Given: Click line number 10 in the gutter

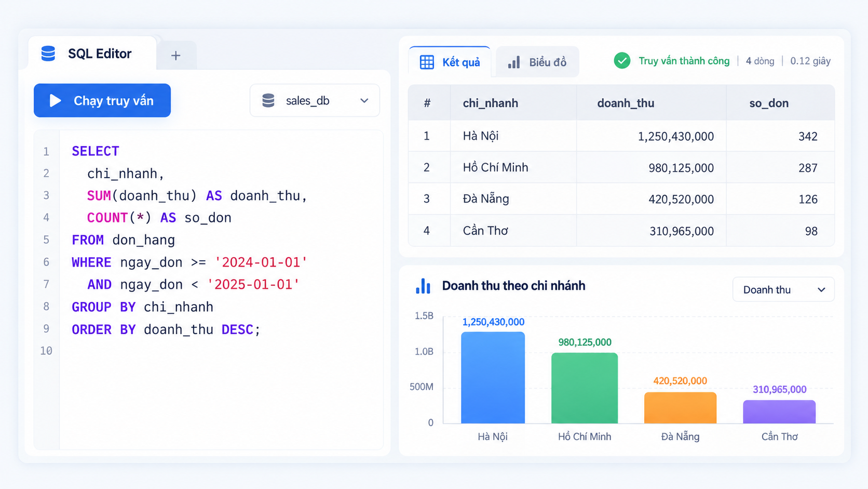Looking at the screenshot, I should [x=46, y=351].
